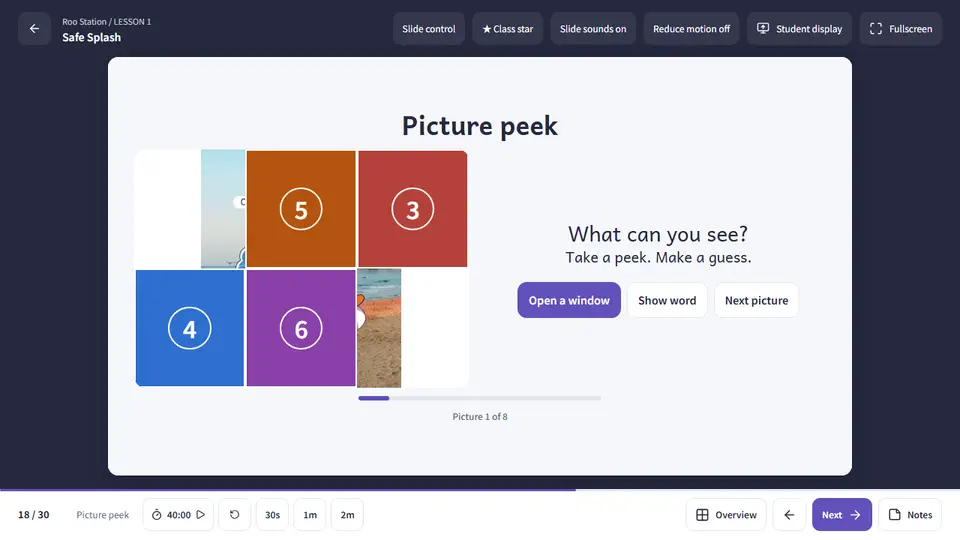Click the slide counter 18 / 30

tap(34, 515)
